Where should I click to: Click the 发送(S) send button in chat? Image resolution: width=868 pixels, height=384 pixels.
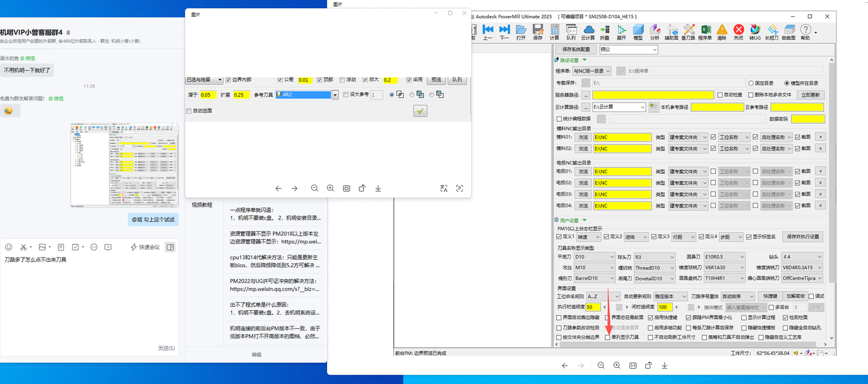(x=167, y=348)
